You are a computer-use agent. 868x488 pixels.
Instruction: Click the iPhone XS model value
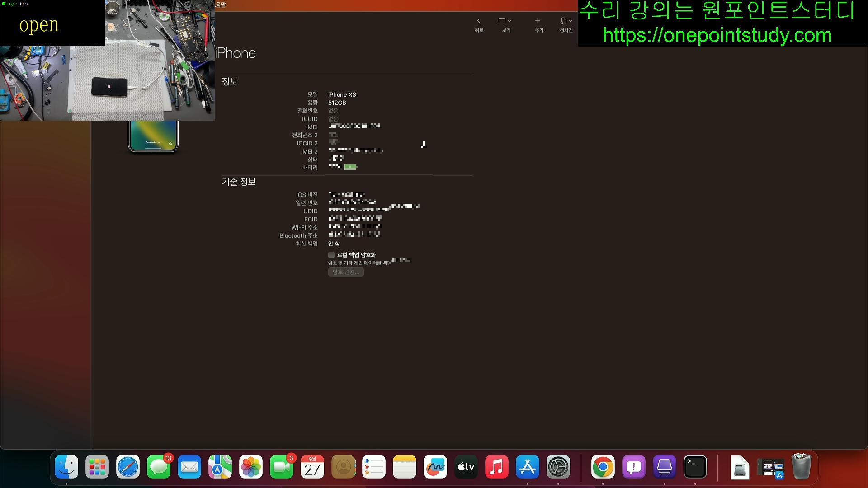[342, 95]
